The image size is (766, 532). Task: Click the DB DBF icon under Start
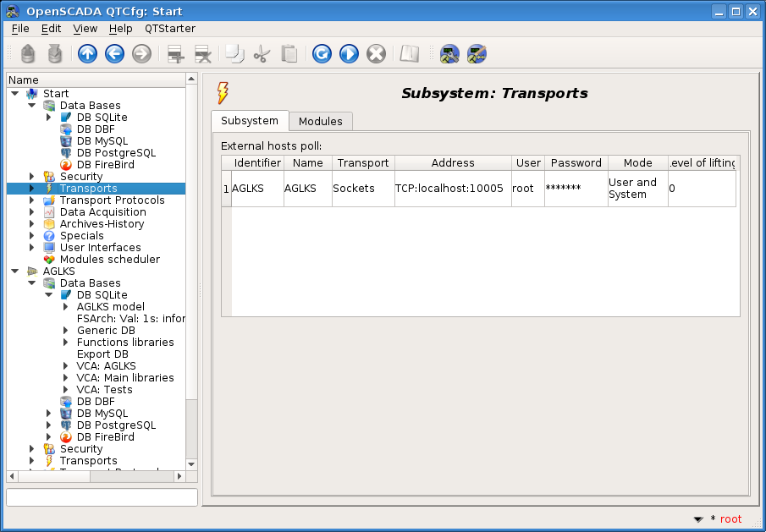click(66, 129)
